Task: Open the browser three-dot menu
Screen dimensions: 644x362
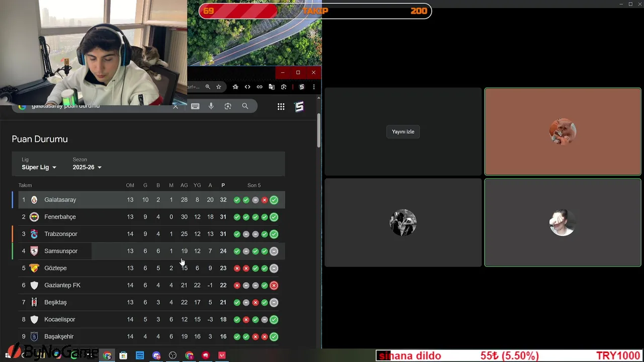Action: pos(314,87)
